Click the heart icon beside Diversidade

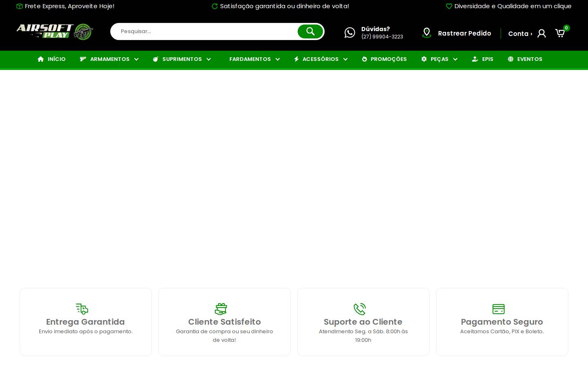click(x=449, y=6)
